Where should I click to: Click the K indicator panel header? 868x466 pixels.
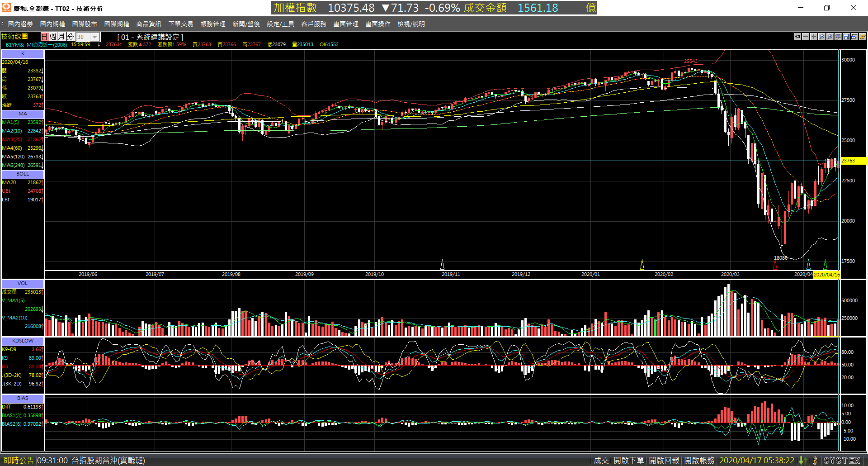click(23, 54)
